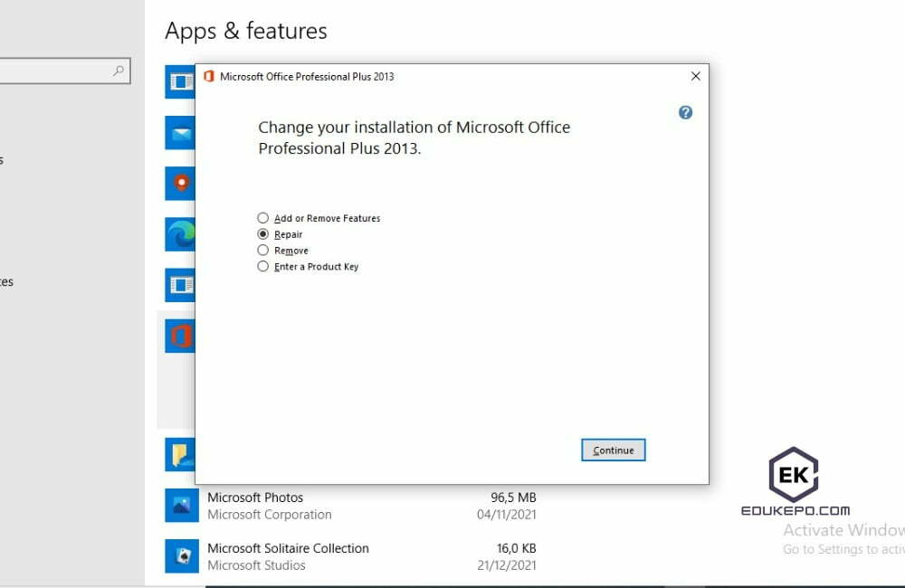Click the Mail app envelope icon

click(x=180, y=134)
